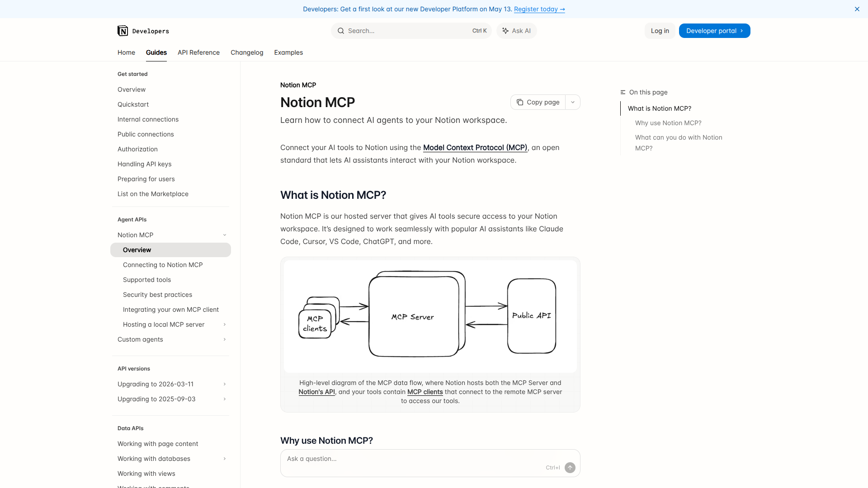Click the Developers wordmark text
The height and width of the screenshot is (488, 868).
tap(151, 31)
